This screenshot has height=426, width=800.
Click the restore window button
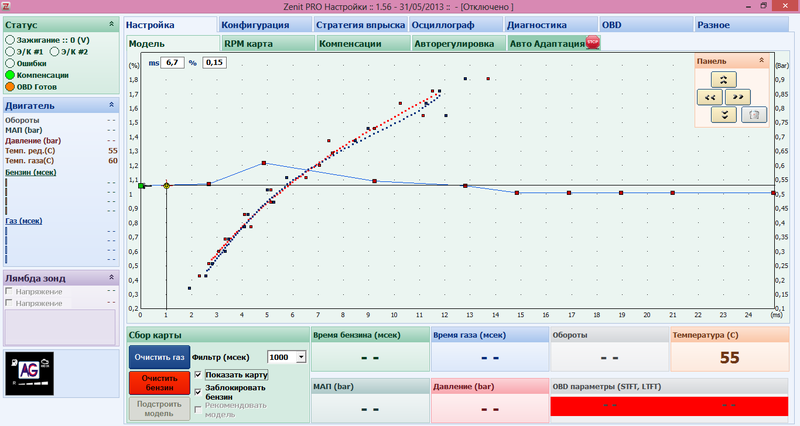click(x=763, y=6)
